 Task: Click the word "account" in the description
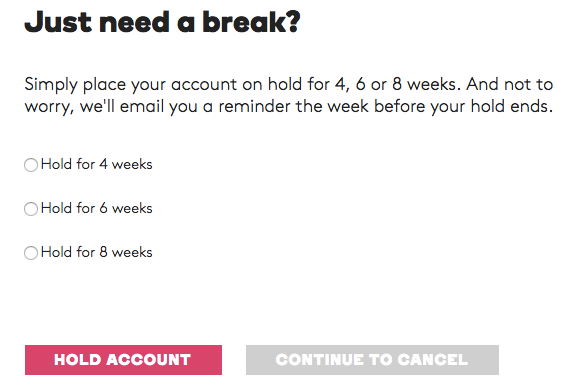click(204, 85)
